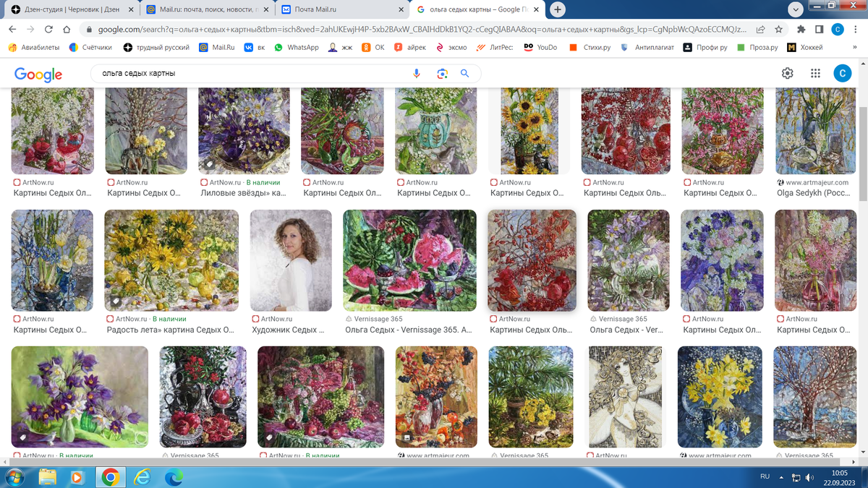This screenshot has width=868, height=488.
Task: Open Радость лета картина result
Action: [x=171, y=260]
